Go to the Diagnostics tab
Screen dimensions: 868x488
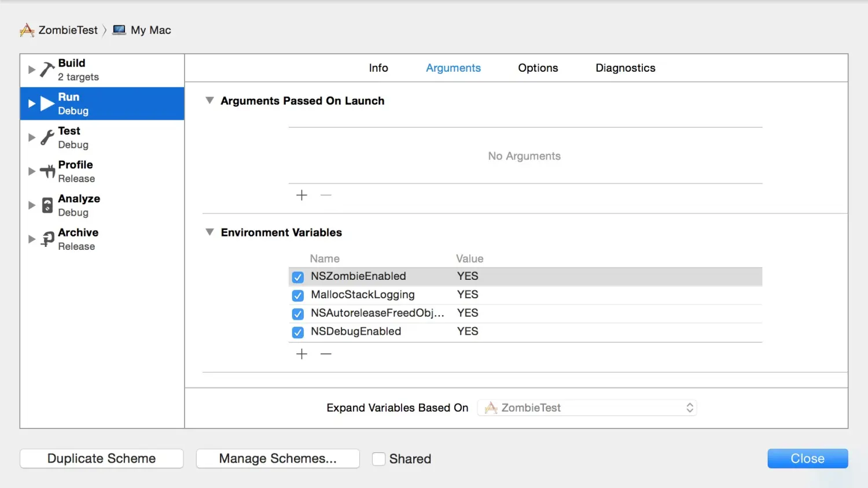(626, 68)
